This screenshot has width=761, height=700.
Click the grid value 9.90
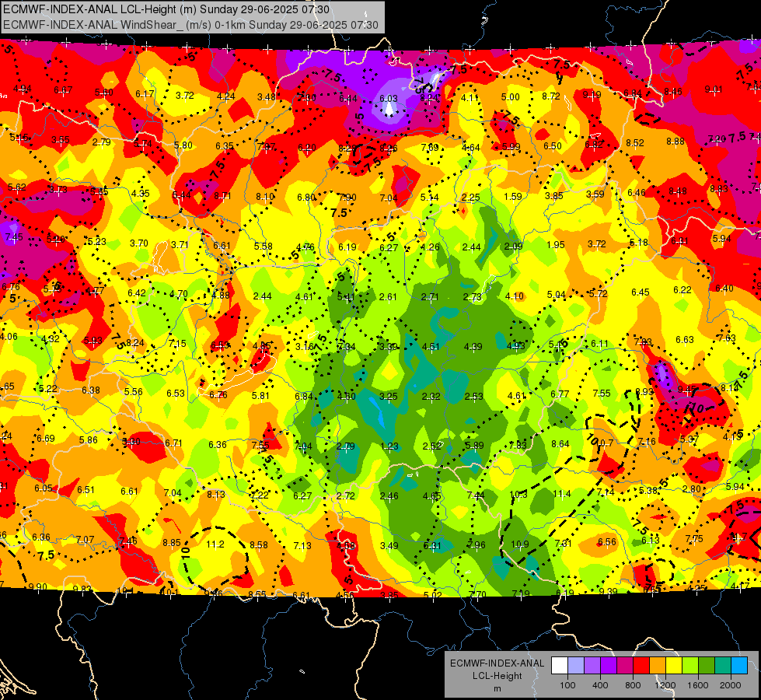(38, 586)
